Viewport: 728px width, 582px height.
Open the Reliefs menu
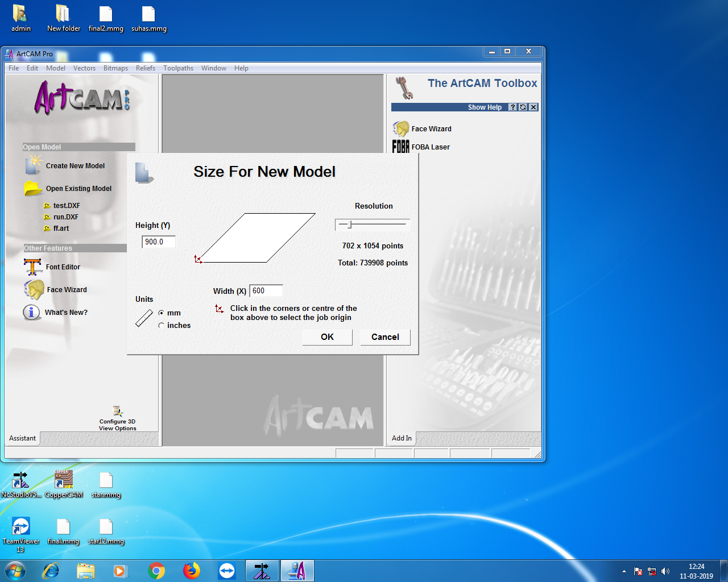[146, 68]
